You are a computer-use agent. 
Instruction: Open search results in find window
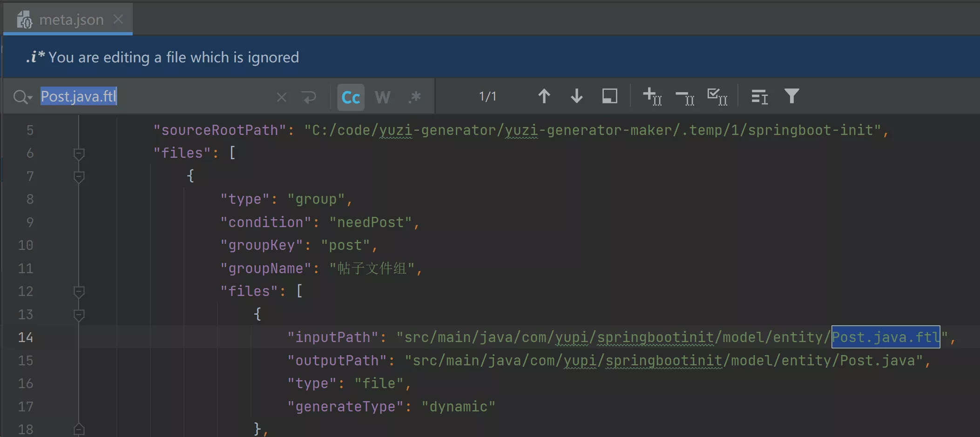click(x=609, y=96)
